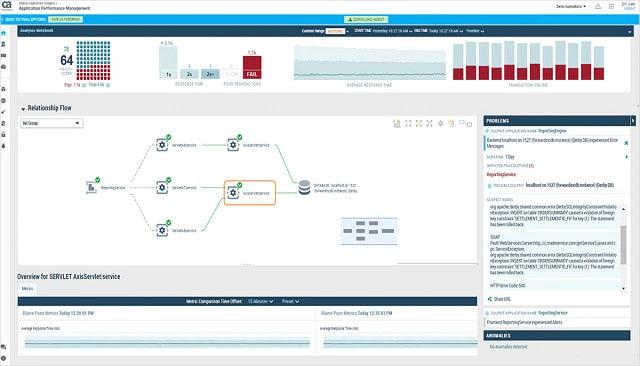Click the Download Agent button
640x366 pixels.
(x=366, y=19)
